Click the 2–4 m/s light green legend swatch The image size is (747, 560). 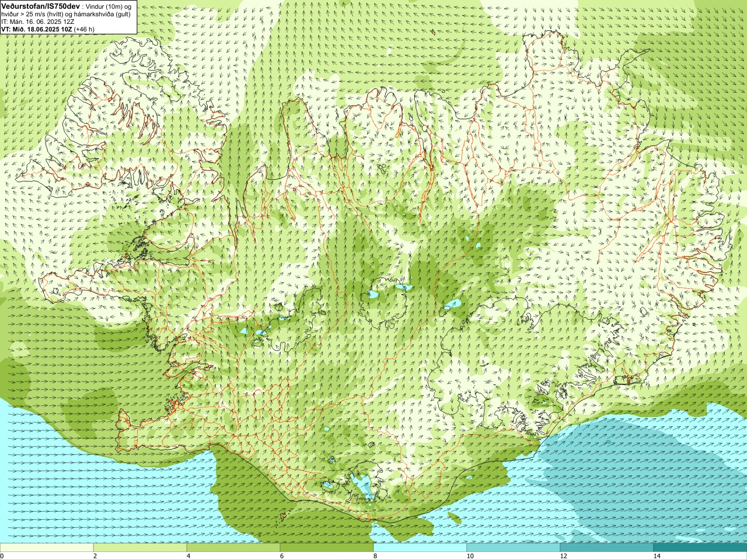click(x=140, y=548)
